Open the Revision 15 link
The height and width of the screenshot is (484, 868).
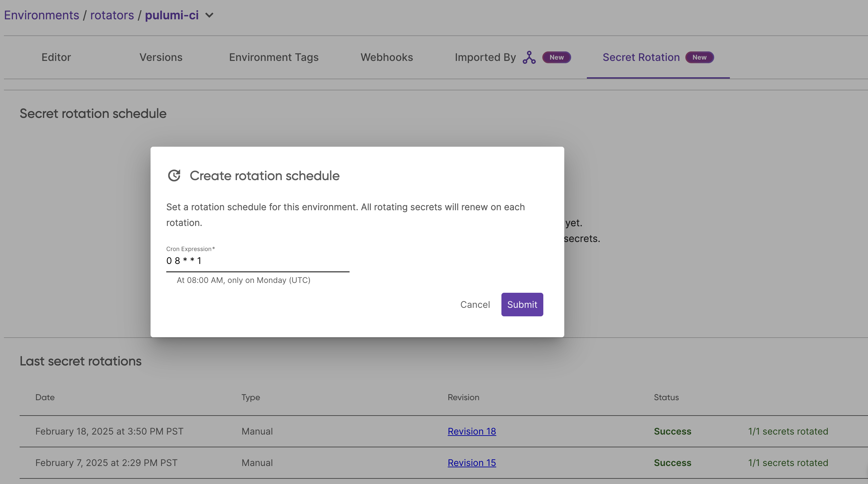pos(472,462)
